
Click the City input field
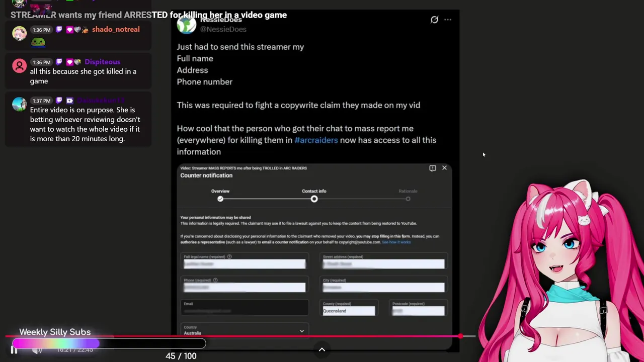tap(383, 287)
